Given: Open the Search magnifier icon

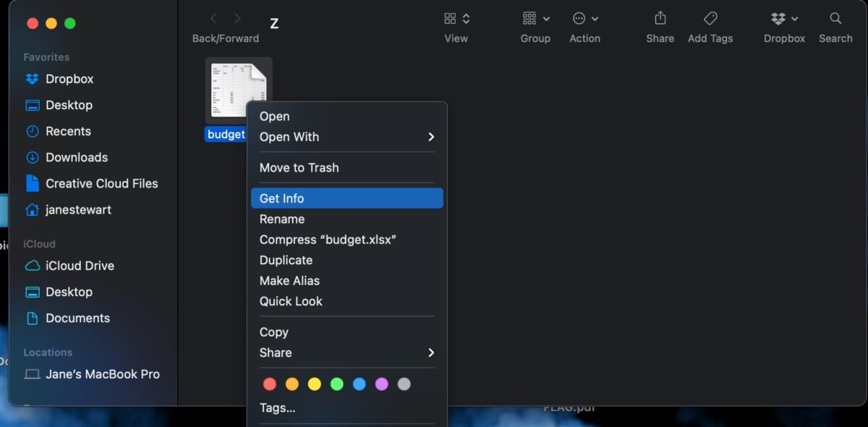Looking at the screenshot, I should tap(835, 19).
